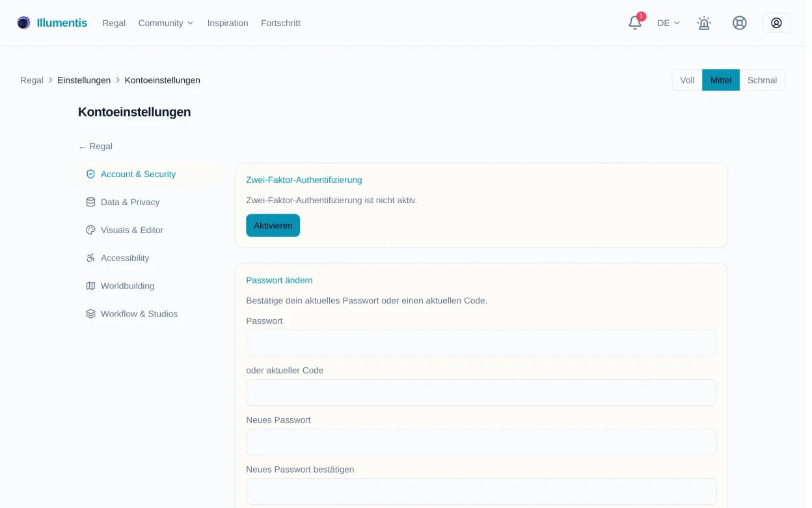The image size is (812, 508).
Task: Click the Zwei-Faktor-Authentifizierung heading
Action: tap(304, 180)
